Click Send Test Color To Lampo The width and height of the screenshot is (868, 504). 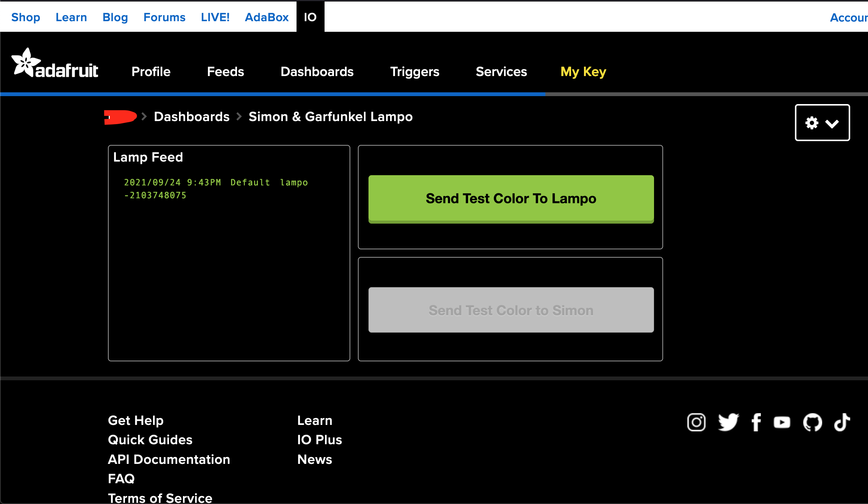pos(511,198)
